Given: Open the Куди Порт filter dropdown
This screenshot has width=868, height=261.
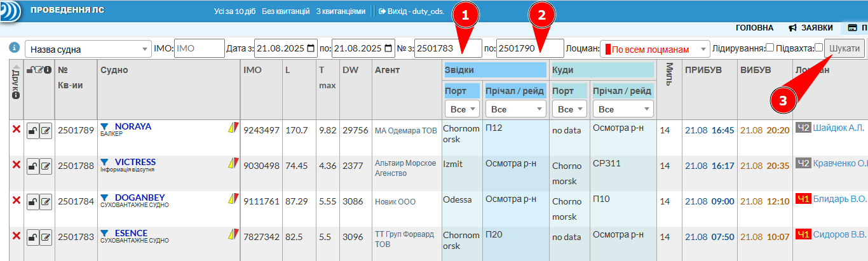Looking at the screenshot, I should [569, 109].
